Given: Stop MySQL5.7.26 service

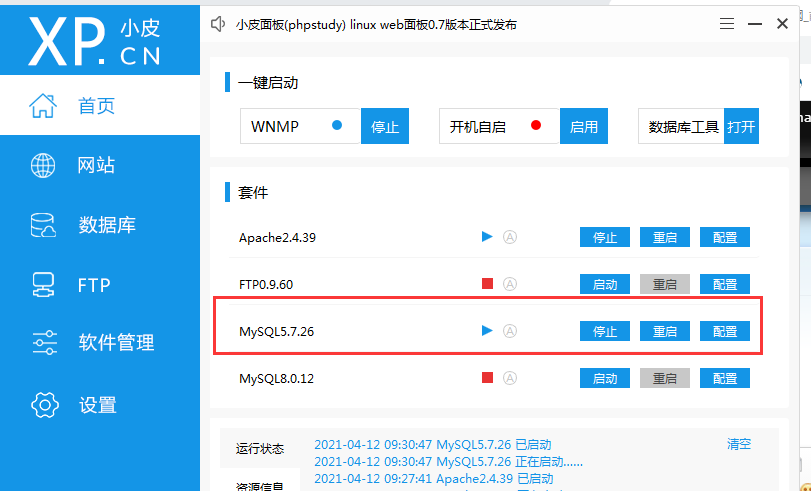Looking at the screenshot, I should pos(605,331).
